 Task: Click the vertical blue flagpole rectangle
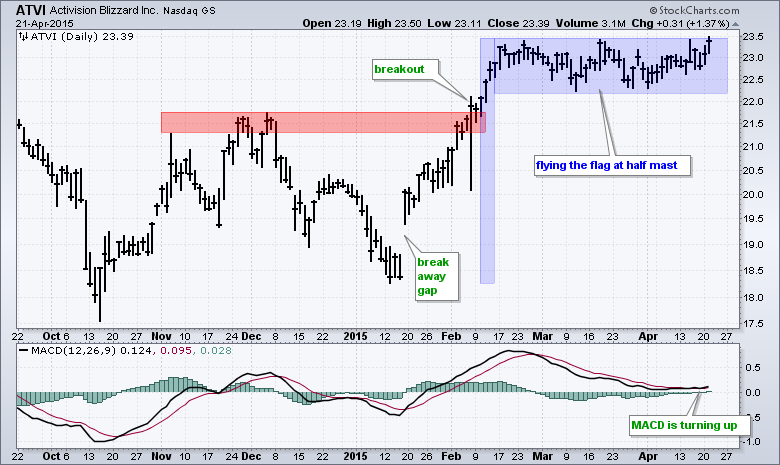tap(487, 161)
